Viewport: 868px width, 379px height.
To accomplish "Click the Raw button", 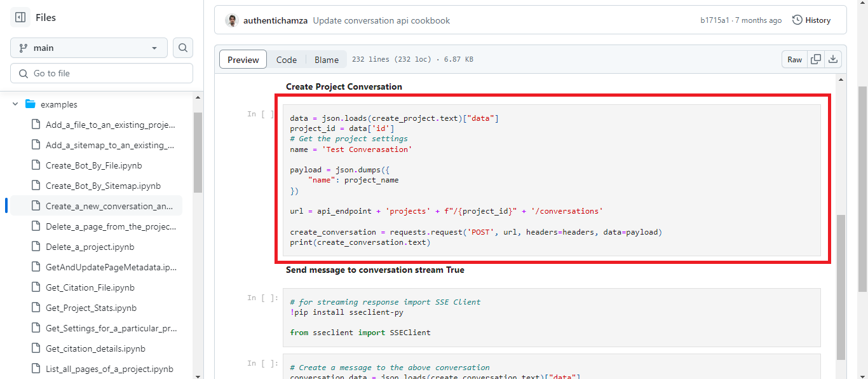I will pos(794,59).
